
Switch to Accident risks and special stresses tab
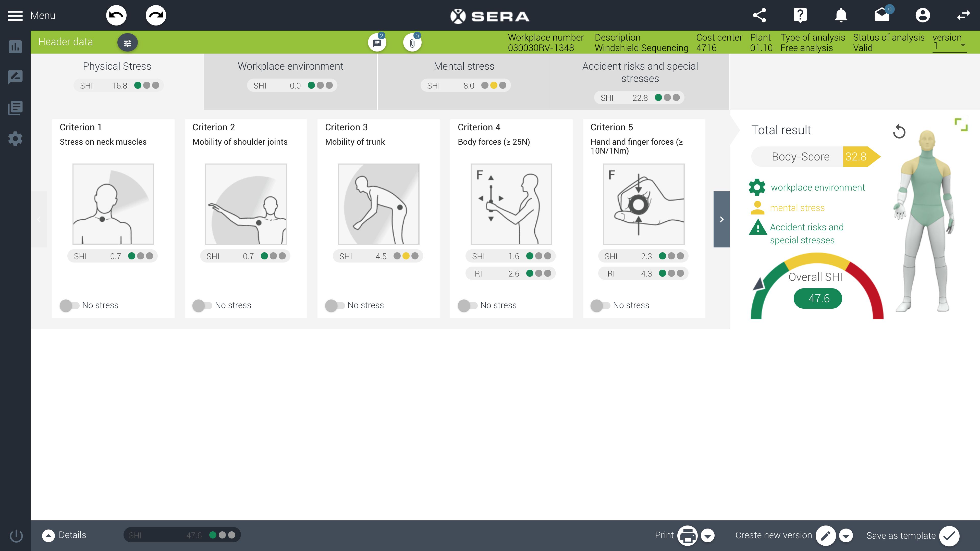point(640,81)
